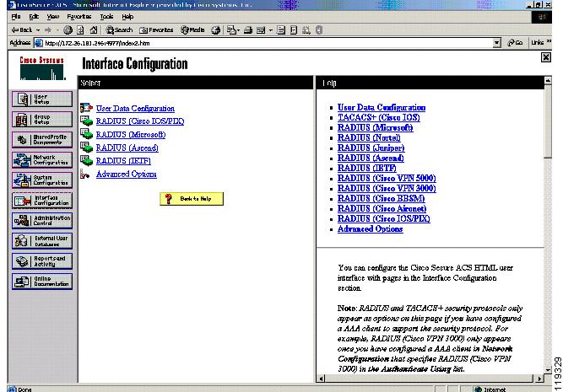
Task: Select Interface Configuration sidebar button
Action: click(42, 201)
